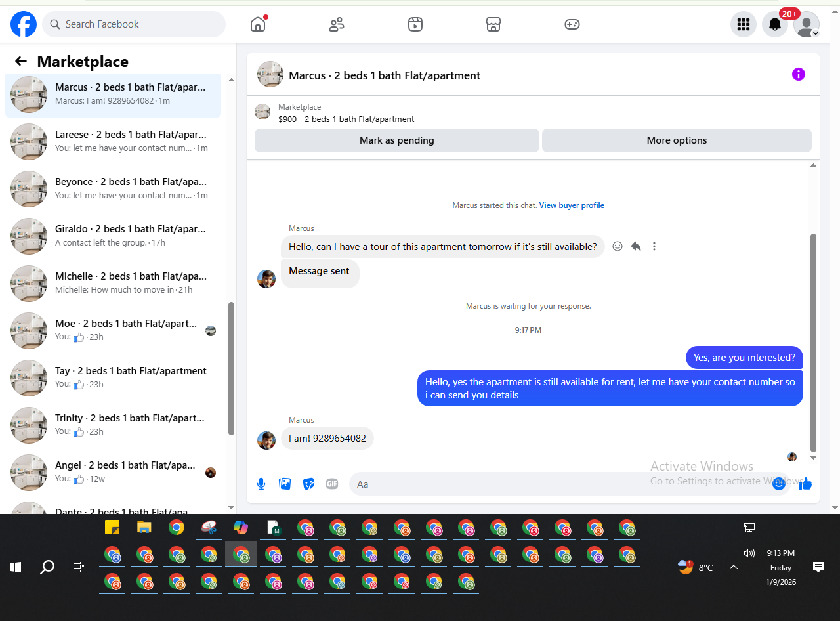Open Windows taskbar search
Viewport: 840px width, 621px height.
[47, 567]
